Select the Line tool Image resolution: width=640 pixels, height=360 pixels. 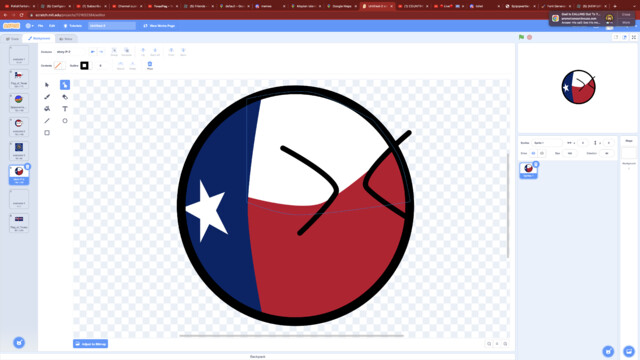pos(47,121)
